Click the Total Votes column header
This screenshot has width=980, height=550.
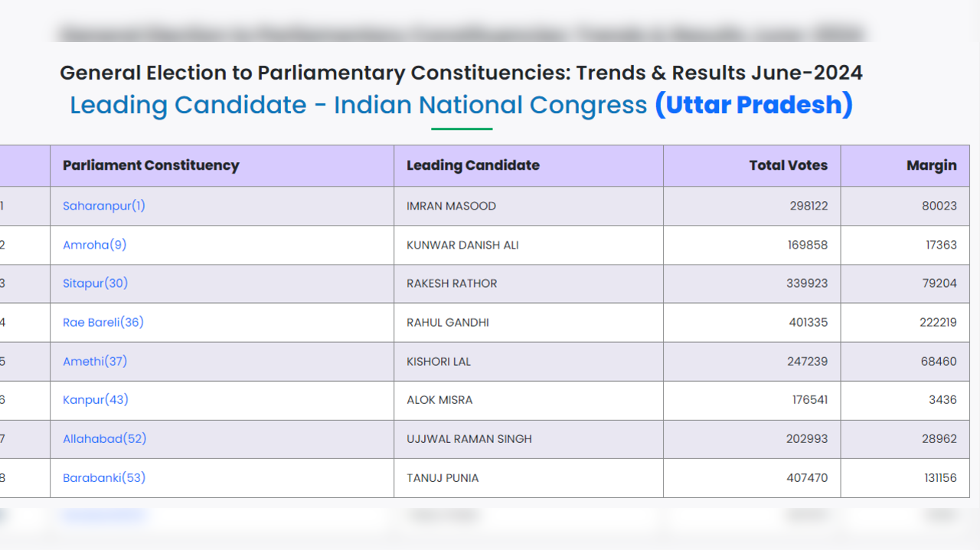pos(788,165)
